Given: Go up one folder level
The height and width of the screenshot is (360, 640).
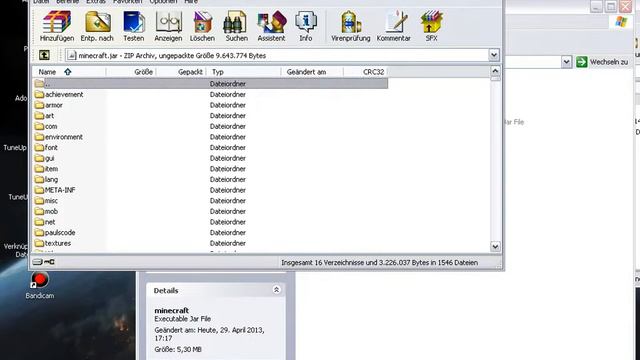Looking at the screenshot, I should pos(44,55).
